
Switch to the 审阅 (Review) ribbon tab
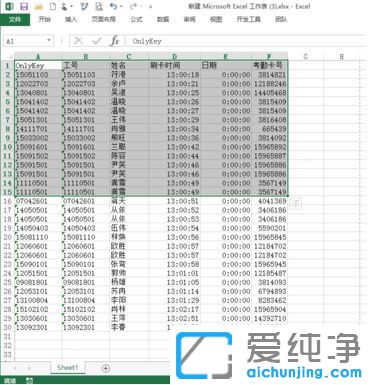189,19
